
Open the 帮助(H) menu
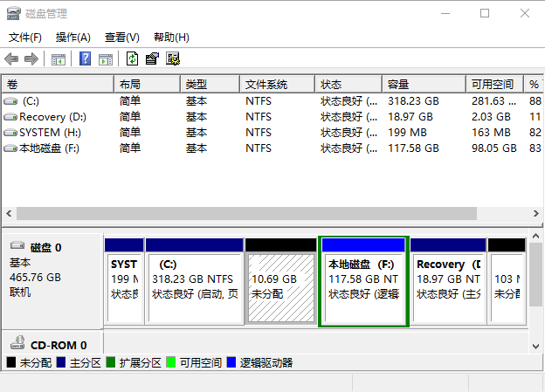(x=171, y=38)
